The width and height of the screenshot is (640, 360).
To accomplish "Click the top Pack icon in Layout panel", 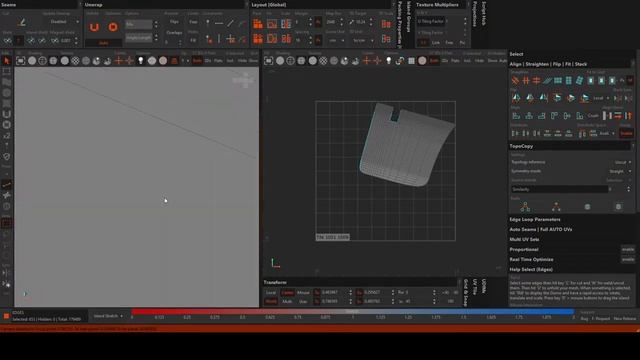I will (x=258, y=24).
